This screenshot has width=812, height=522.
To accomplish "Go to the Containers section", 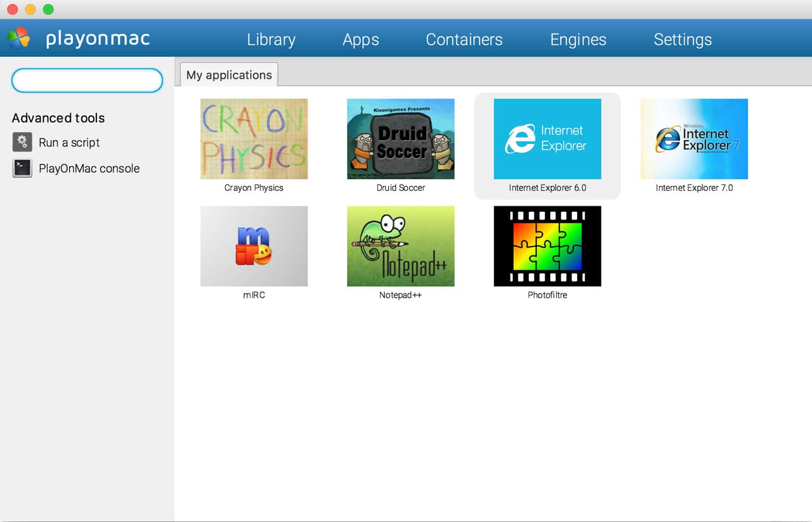I will (464, 39).
